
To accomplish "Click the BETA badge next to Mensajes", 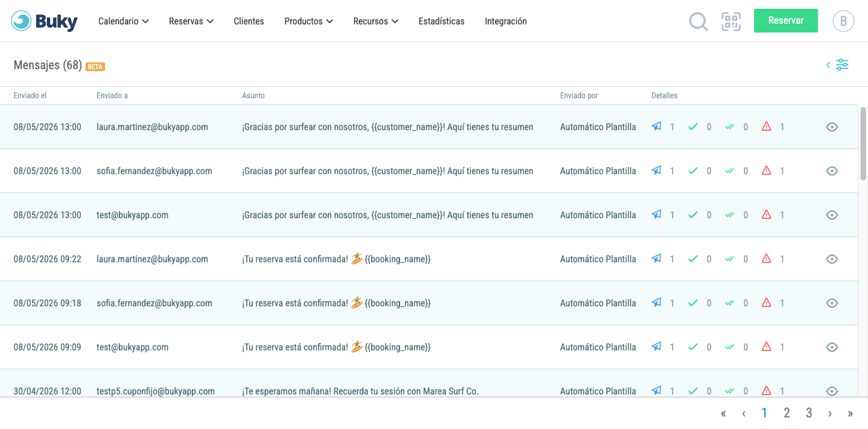I will (95, 66).
